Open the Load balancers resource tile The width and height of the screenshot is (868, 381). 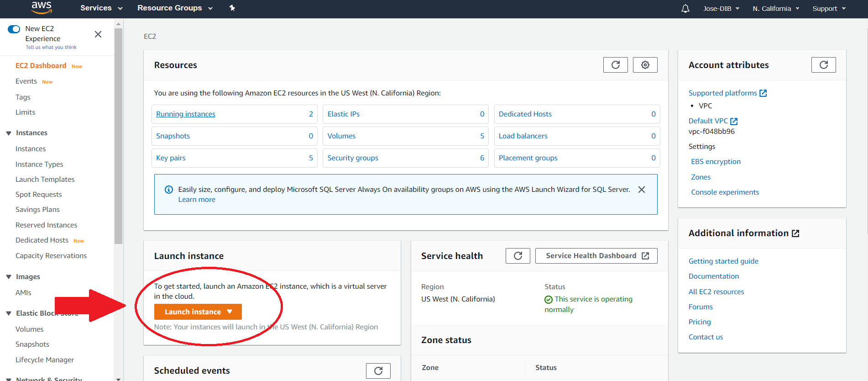pos(577,136)
